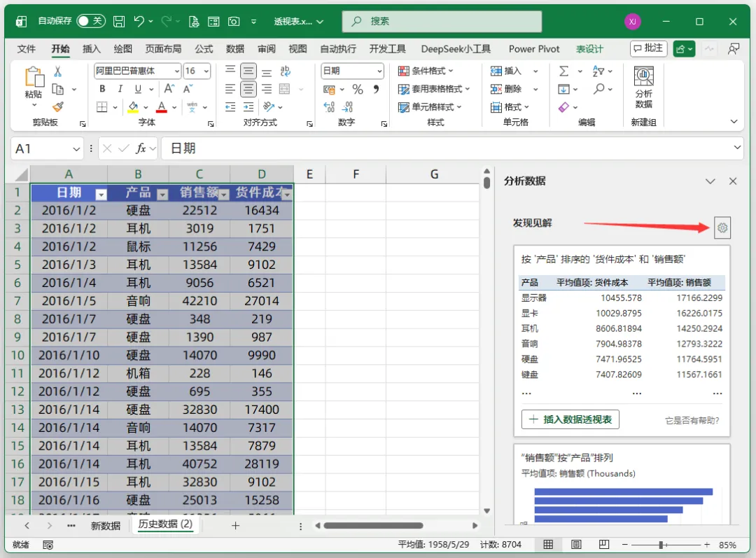Expand the font size 16 dropdown

tap(206, 71)
